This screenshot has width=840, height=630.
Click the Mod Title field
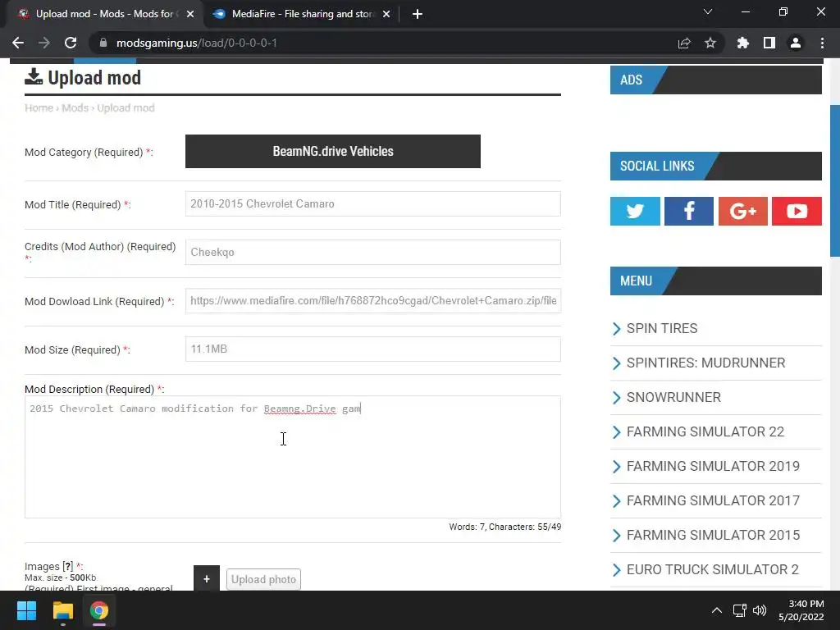click(x=373, y=203)
